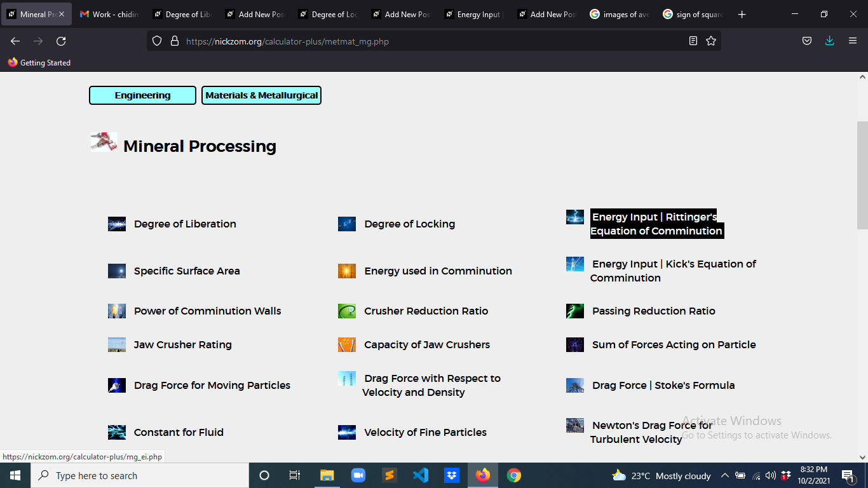Click the Jaw Crusher Rating thumbnail icon

[117, 344]
